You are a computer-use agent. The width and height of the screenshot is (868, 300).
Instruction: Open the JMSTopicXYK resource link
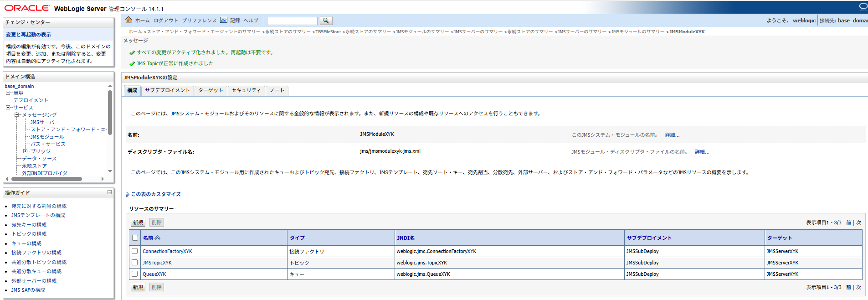[x=157, y=263]
